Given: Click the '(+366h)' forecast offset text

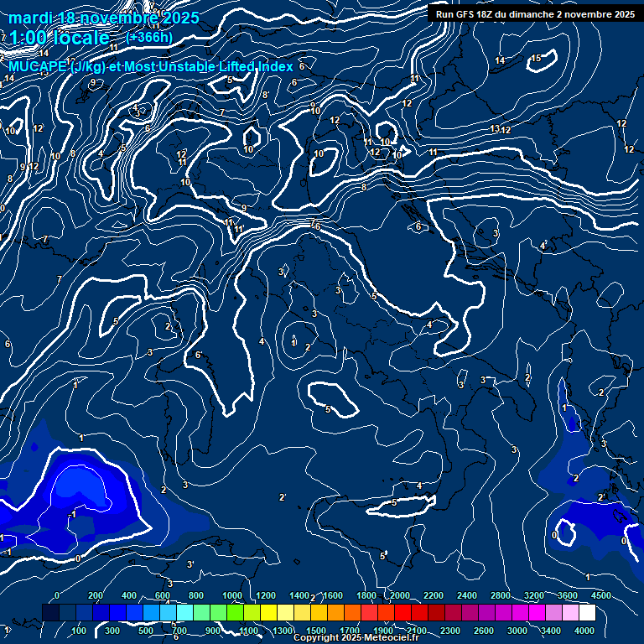Looking at the screenshot, I should pyautogui.click(x=149, y=37).
